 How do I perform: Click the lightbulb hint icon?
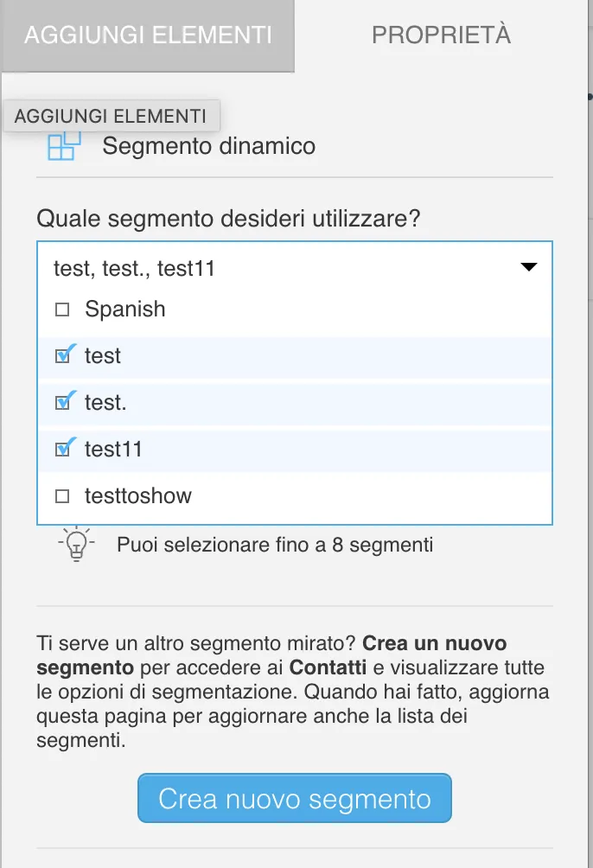(76, 544)
